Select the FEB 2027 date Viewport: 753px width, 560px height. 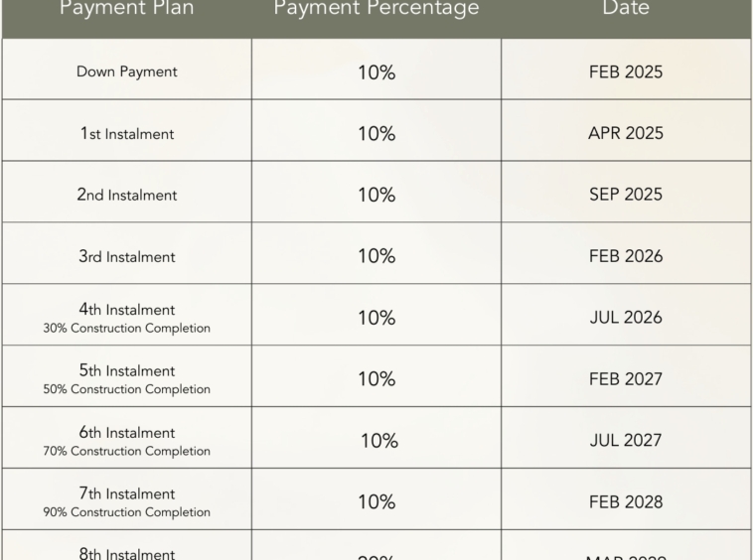(626, 379)
